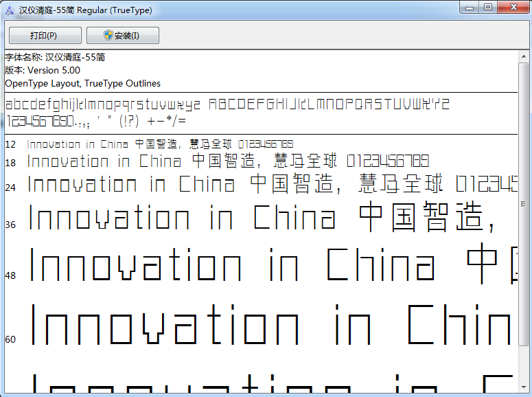Click the lowercase and uppercase alphabet sample line
This screenshot has height=397, width=532.
click(x=227, y=105)
